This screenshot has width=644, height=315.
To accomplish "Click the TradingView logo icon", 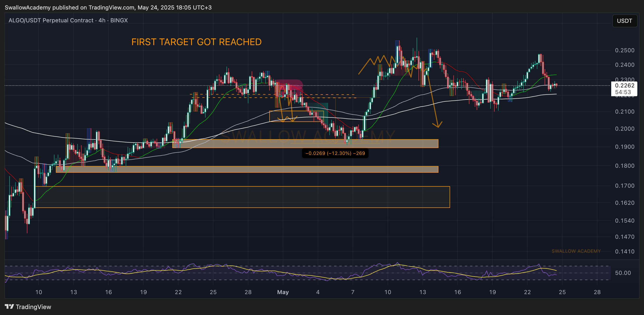I will click(9, 306).
